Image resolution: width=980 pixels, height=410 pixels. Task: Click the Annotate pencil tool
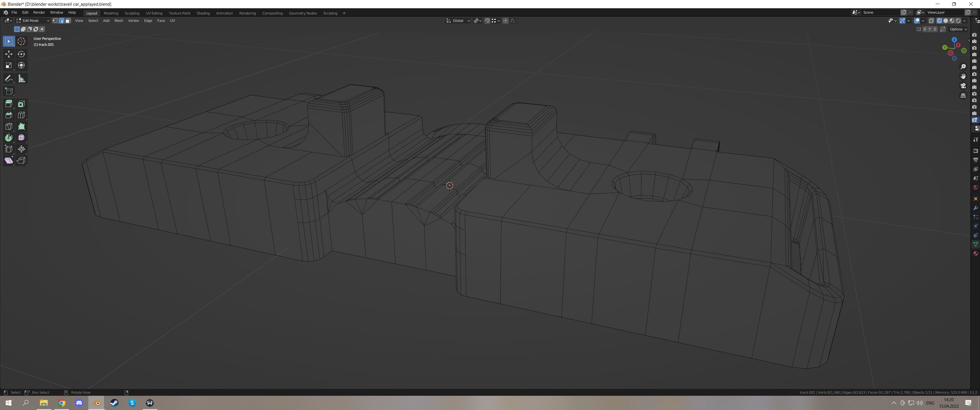pyautogui.click(x=9, y=79)
